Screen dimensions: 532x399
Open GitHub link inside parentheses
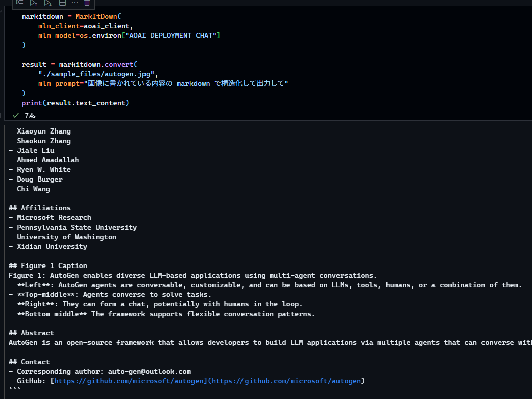(x=285, y=381)
